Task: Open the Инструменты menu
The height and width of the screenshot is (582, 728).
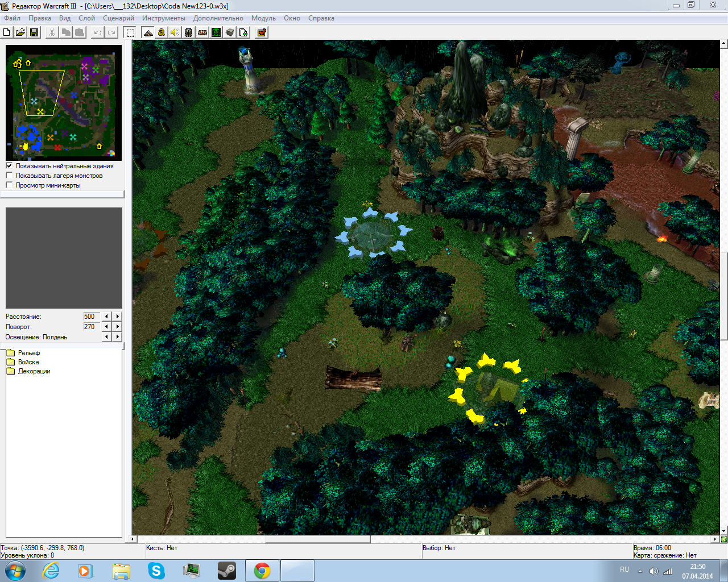Action: 164,18
